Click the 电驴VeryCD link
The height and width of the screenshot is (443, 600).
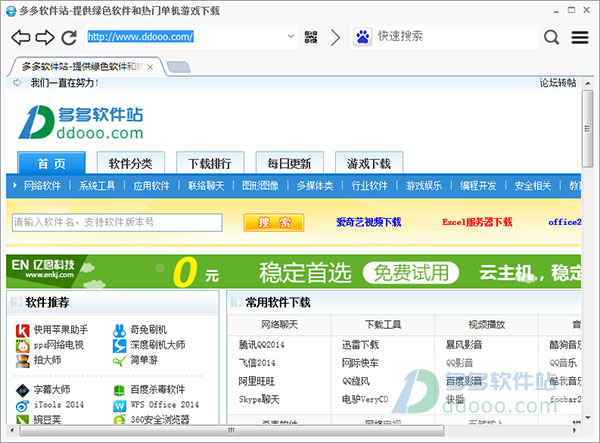click(x=365, y=399)
